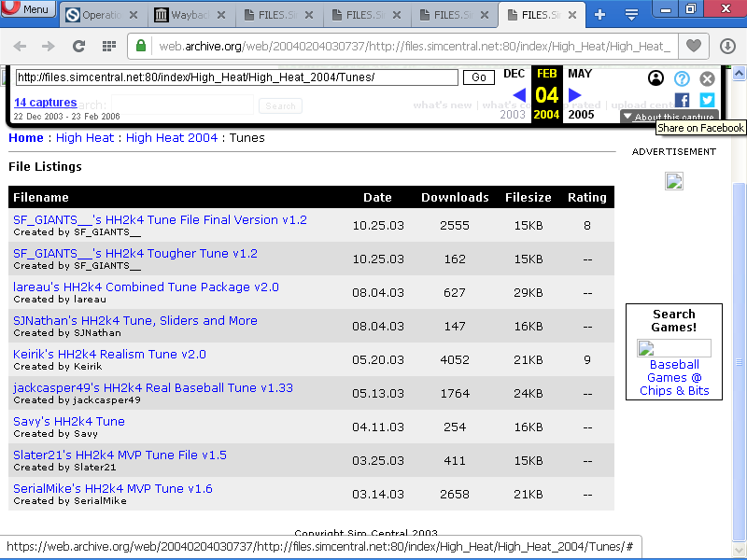This screenshot has height=560, width=747.
Task: Click the Rating column header
Action: (587, 197)
